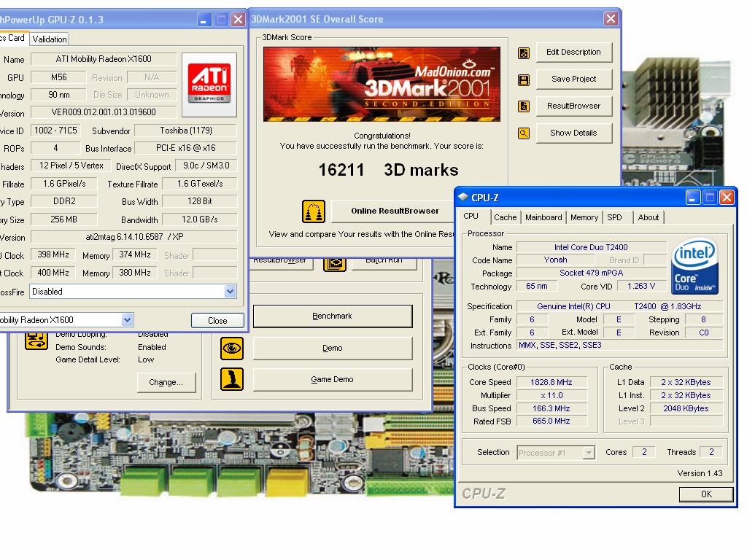Click the 16211 score text
The width and height of the screenshot is (747, 560).
tap(341, 170)
